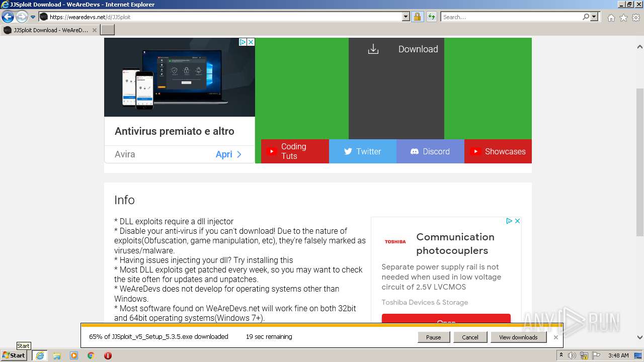Click the Toshiba logo in ad
644x362 pixels.
(395, 242)
